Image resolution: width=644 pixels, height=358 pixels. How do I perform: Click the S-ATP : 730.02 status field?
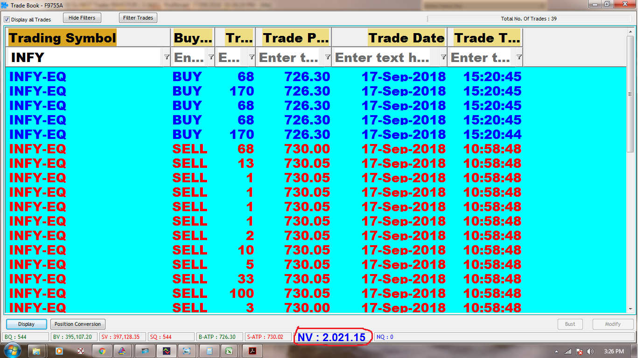268,337
